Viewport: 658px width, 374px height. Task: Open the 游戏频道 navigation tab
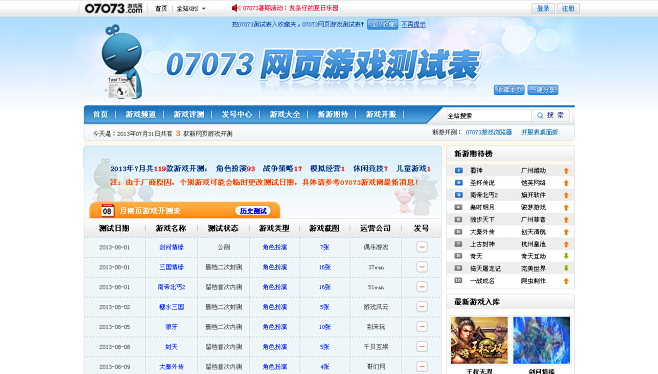(x=141, y=114)
